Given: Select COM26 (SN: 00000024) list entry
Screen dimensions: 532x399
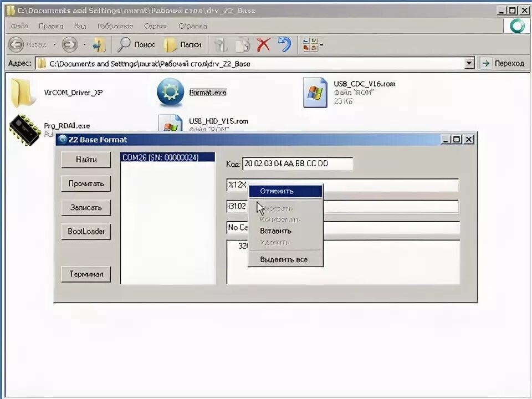Looking at the screenshot, I should (167, 157).
